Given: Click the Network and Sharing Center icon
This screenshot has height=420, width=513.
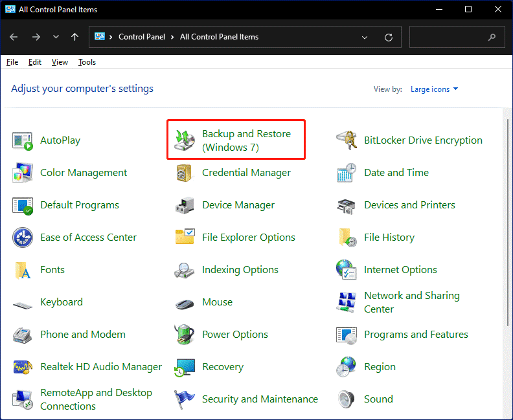Looking at the screenshot, I should tap(347, 302).
